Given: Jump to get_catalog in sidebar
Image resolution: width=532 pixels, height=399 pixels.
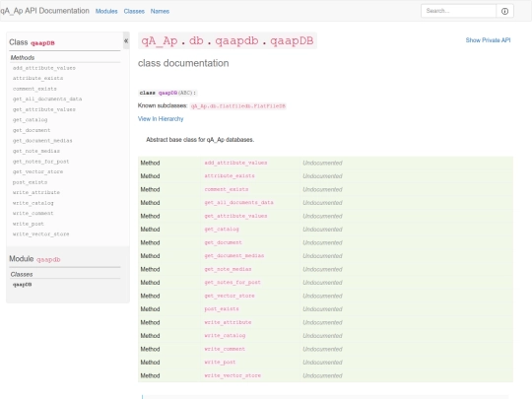Looking at the screenshot, I should coord(30,120).
